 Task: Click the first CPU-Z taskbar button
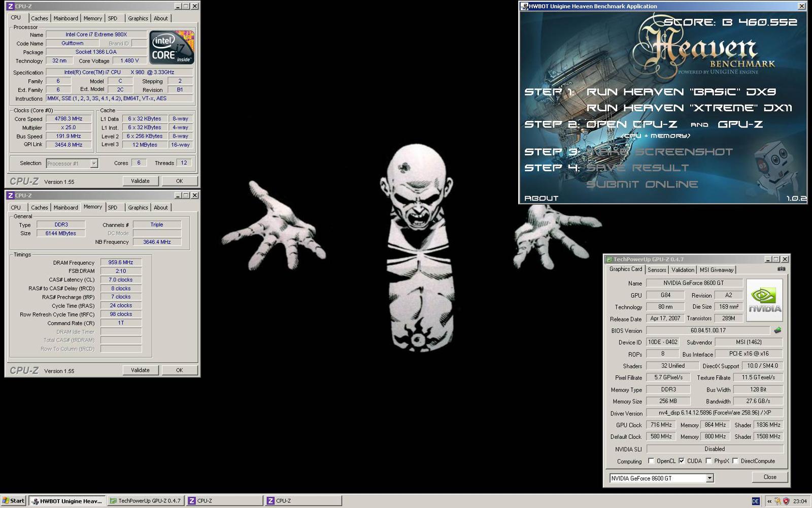[x=224, y=501]
